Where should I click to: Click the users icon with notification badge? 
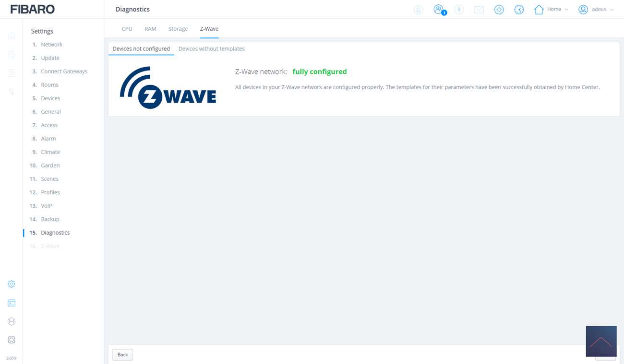tap(438, 10)
